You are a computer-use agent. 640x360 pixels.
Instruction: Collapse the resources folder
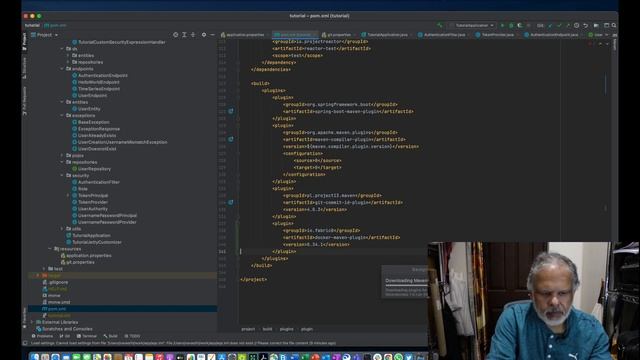pos(50,249)
